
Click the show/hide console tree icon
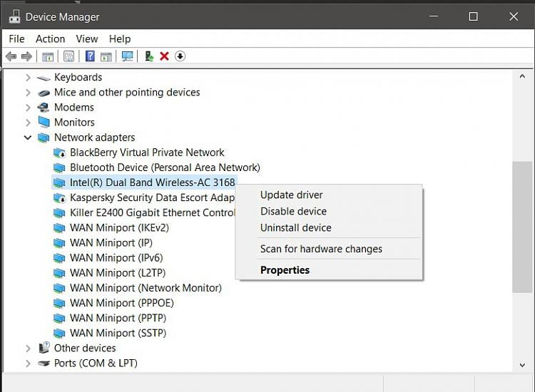click(48, 56)
